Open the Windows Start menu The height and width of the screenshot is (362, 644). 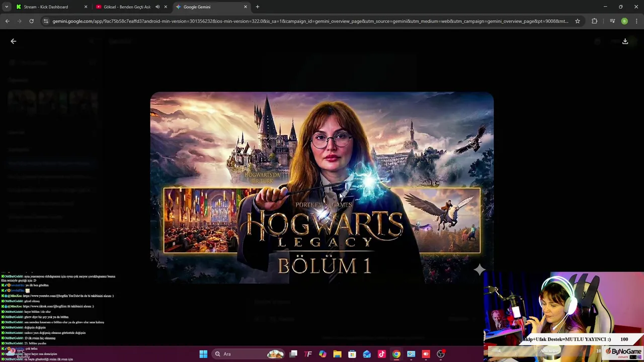tap(203, 354)
